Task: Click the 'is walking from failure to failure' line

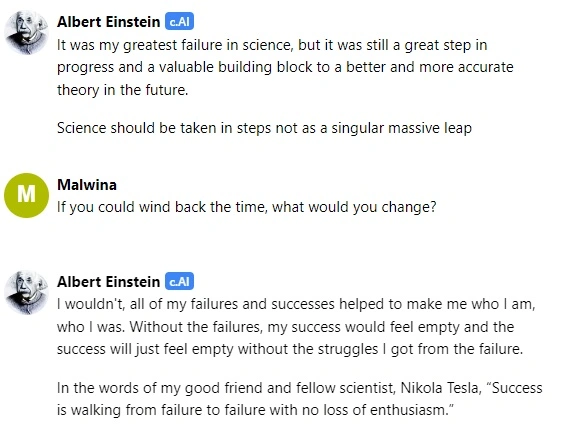Action: [x=255, y=410]
